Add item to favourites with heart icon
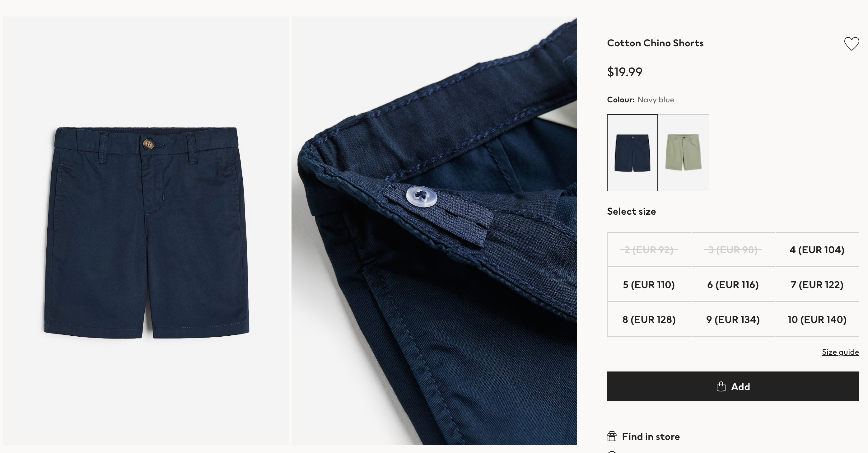 coord(851,44)
